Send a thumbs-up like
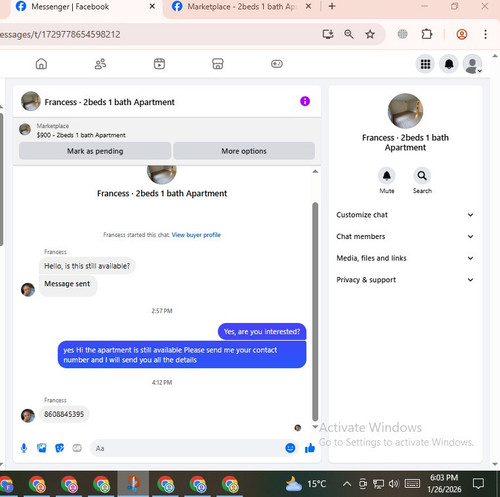 coord(310,448)
